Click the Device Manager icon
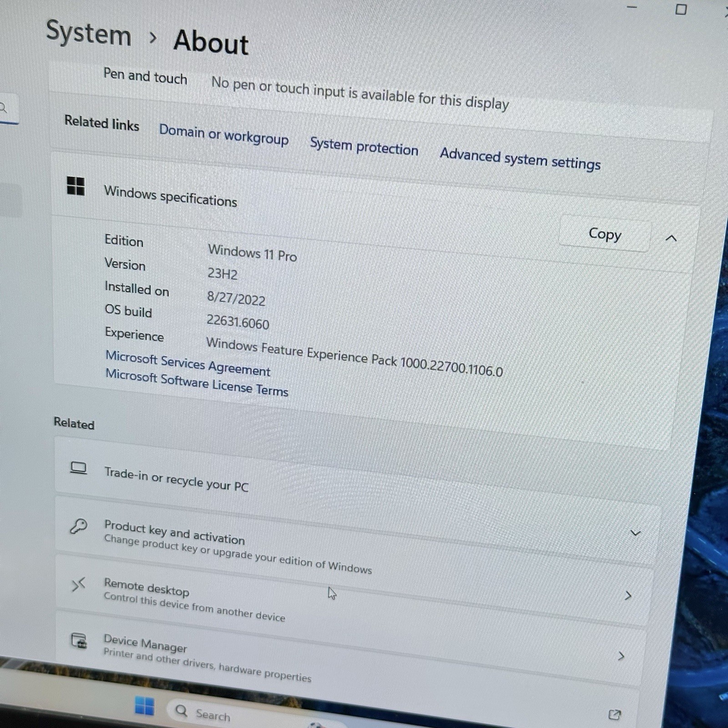This screenshot has height=728, width=728. click(x=79, y=641)
